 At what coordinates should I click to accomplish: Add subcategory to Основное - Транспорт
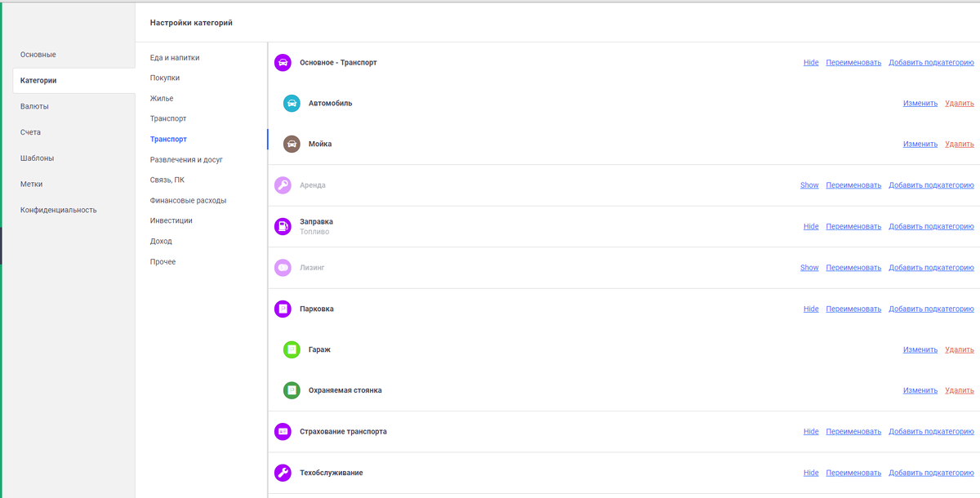pos(931,62)
